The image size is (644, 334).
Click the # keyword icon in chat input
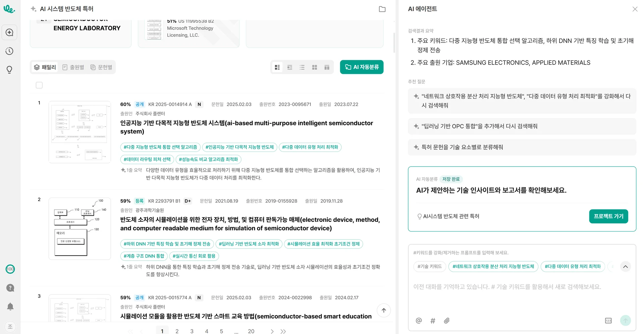433,321
